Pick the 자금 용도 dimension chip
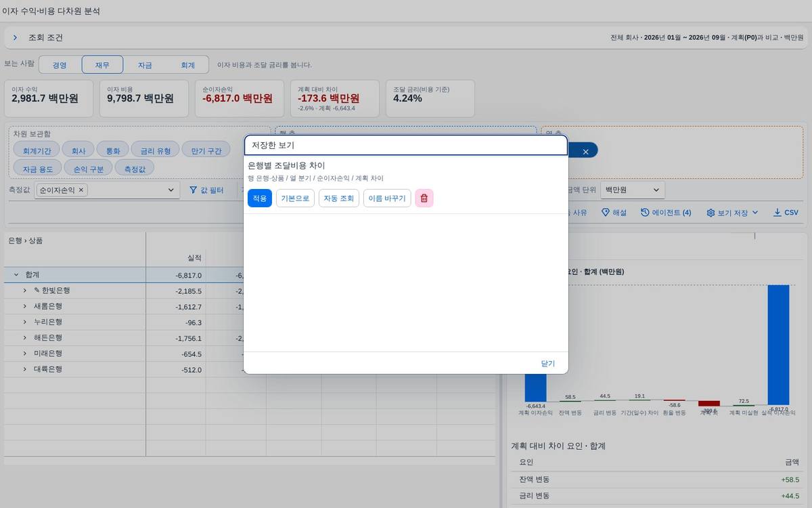812x508 pixels. pos(38,168)
